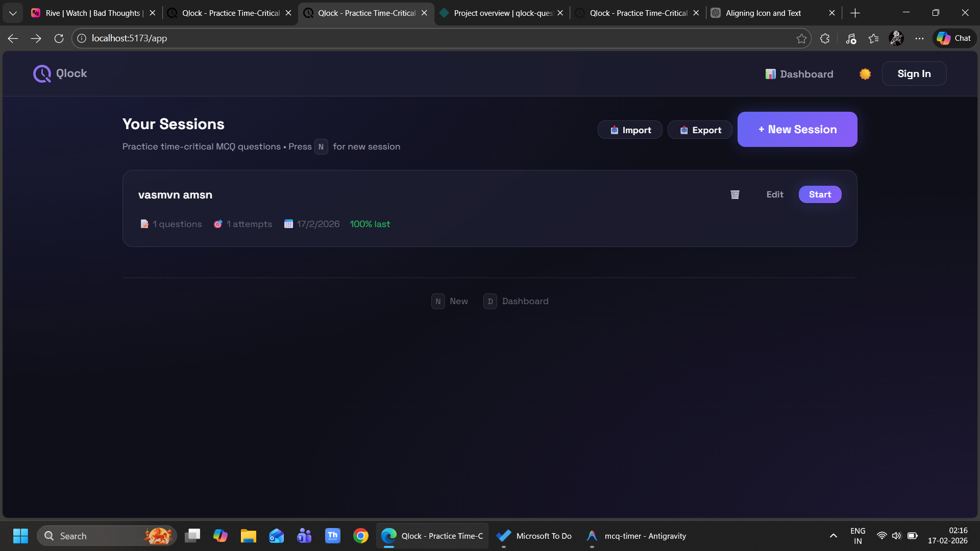Open Outlook from the taskbar
This screenshot has height=551, width=980.
tap(277, 536)
